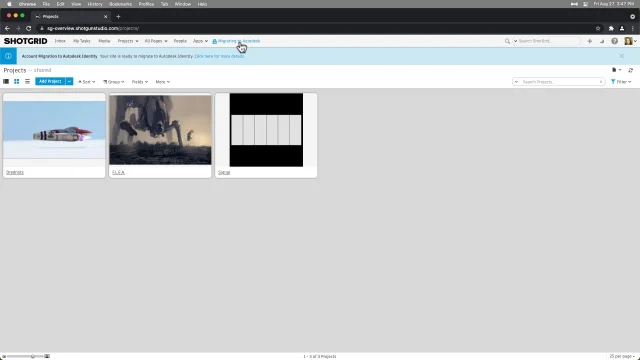The height and width of the screenshot is (360, 640).
Task: Open the spaceship project thumbnail
Action: [x=54, y=130]
